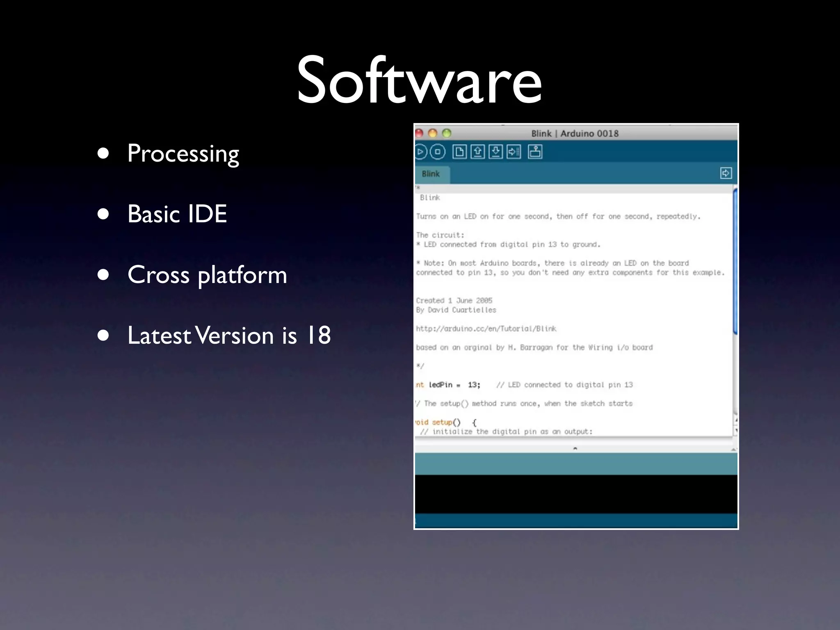Click the 'Blink | Arduino 0018' window title
Image resolution: width=840 pixels, height=630 pixels.
[575, 133]
